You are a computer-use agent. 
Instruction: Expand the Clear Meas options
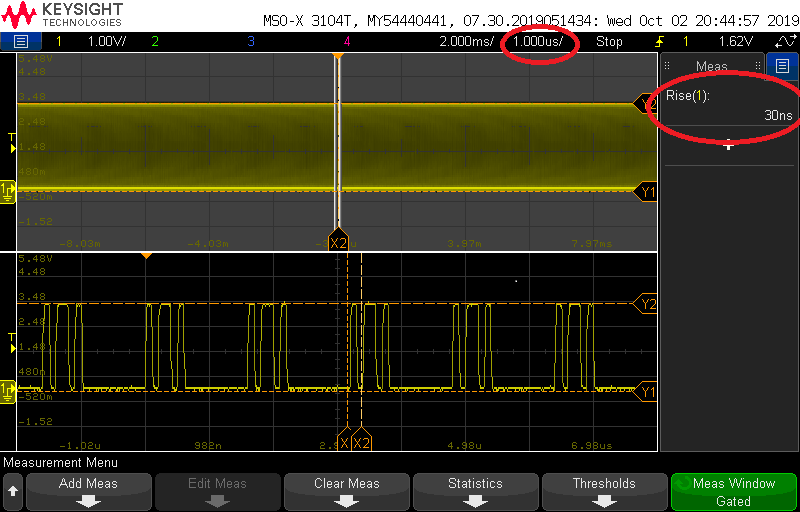coord(346,491)
